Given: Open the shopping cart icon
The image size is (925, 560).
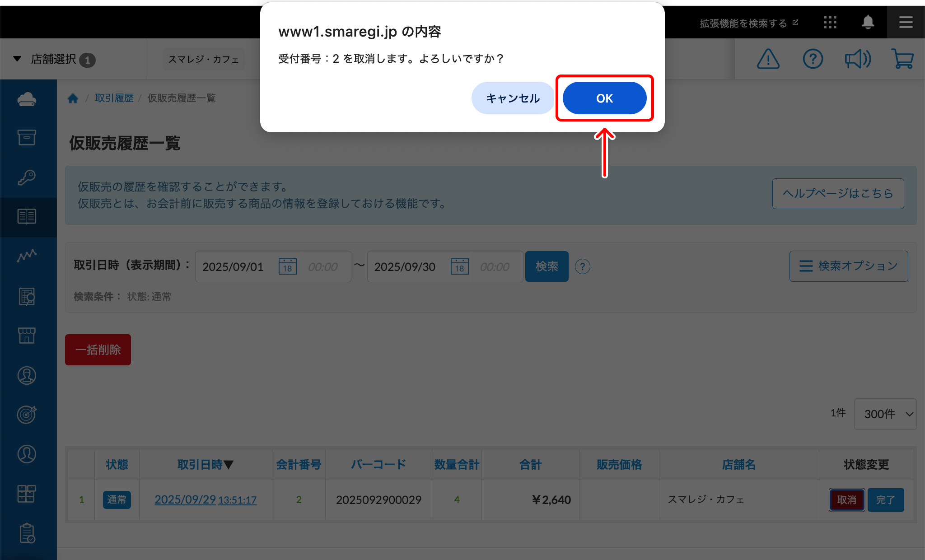Looking at the screenshot, I should click(902, 59).
